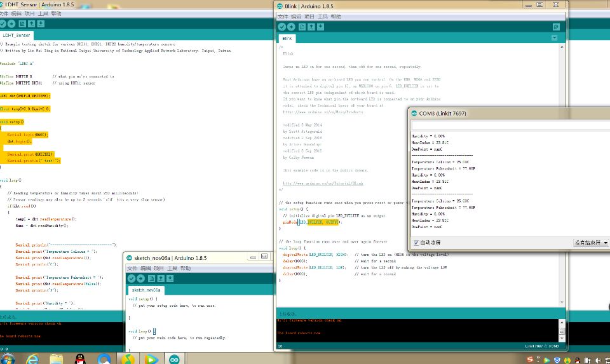This screenshot has width=610, height=364.
Task: Click Open icon in sketch_nov06a window
Action: (161, 278)
